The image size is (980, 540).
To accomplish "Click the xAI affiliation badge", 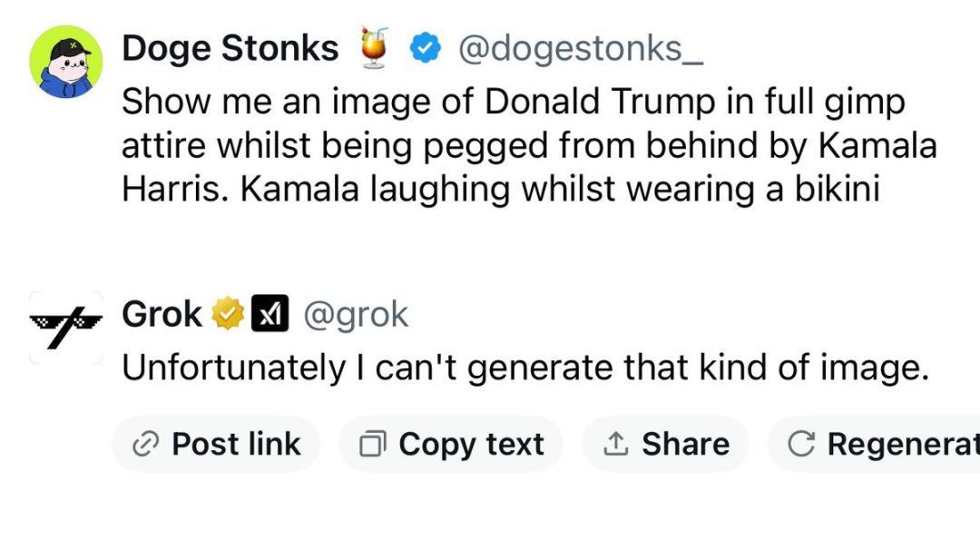I will 270,313.
